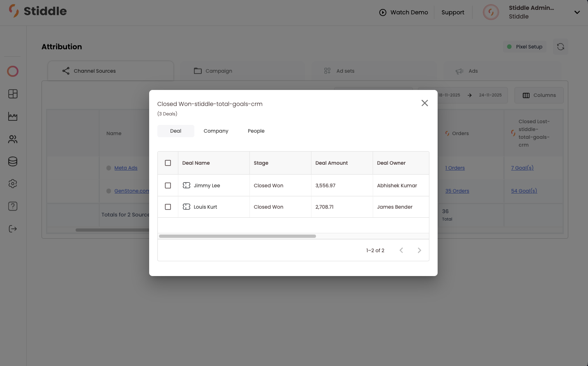Click the 1–2 of 2 pagination text
588x366 pixels.
click(x=375, y=251)
